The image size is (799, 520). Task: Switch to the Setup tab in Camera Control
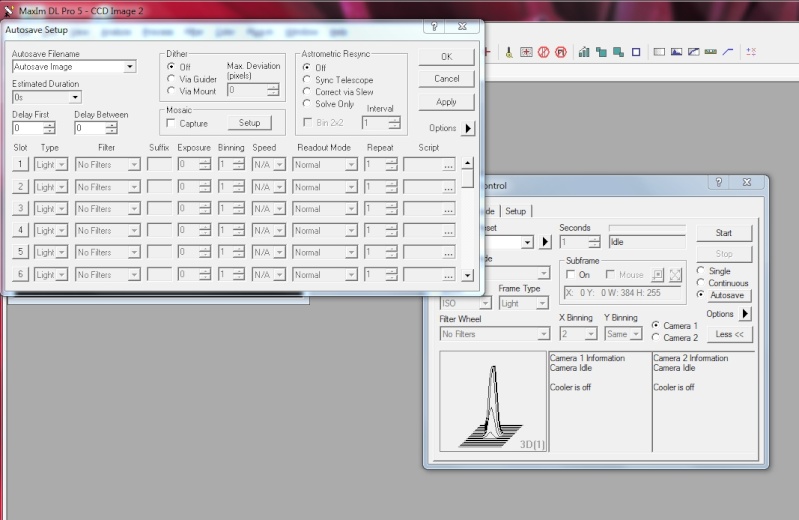(x=516, y=211)
